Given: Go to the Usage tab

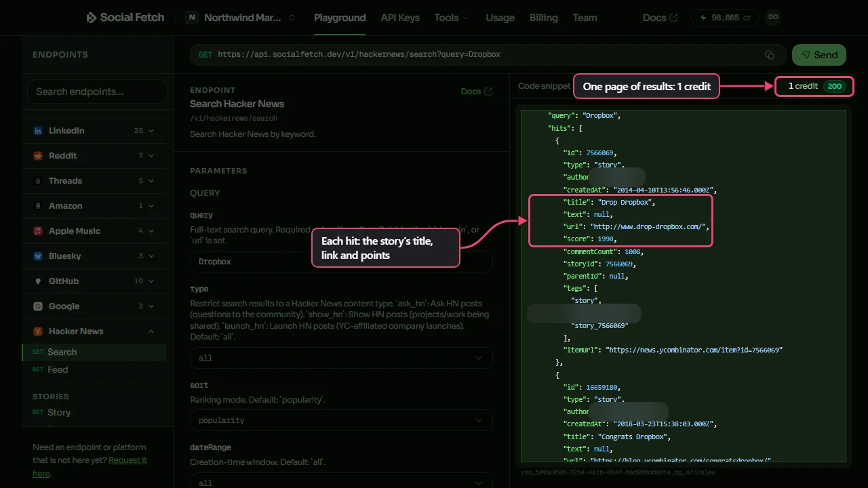Looking at the screenshot, I should (x=500, y=18).
